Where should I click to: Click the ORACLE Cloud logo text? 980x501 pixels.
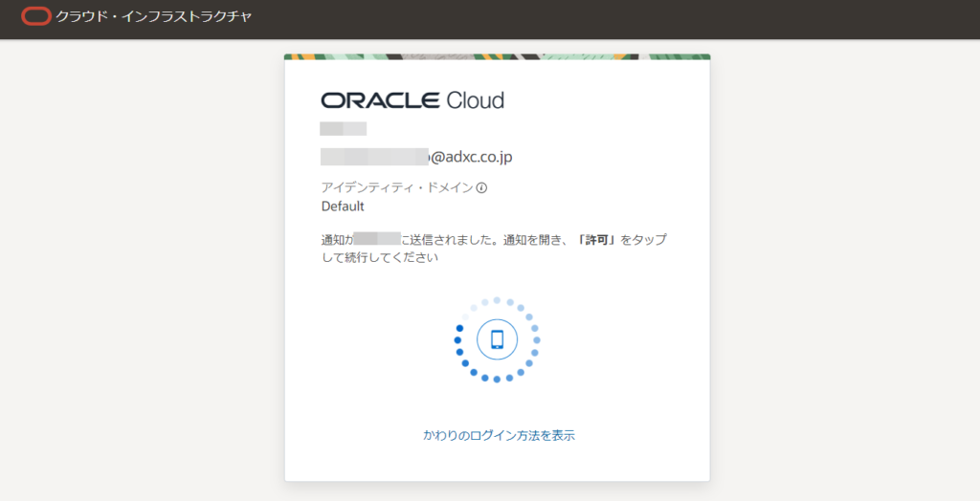pyautogui.click(x=412, y=100)
